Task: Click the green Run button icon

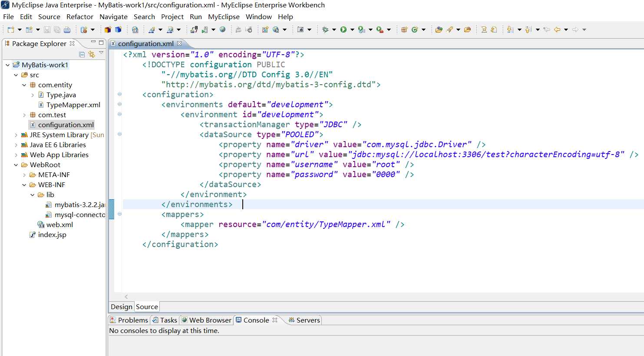Action: click(343, 30)
